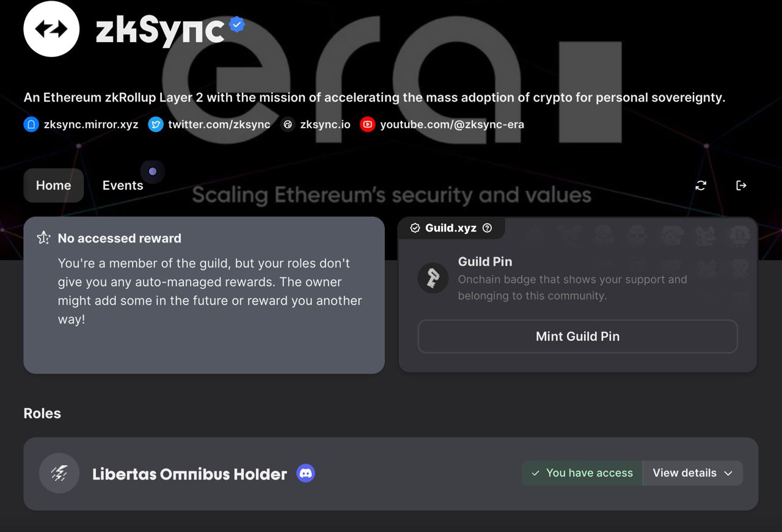The width and height of the screenshot is (782, 532).
Task: Open the zksync.mirror.xyz link
Action: coord(91,125)
